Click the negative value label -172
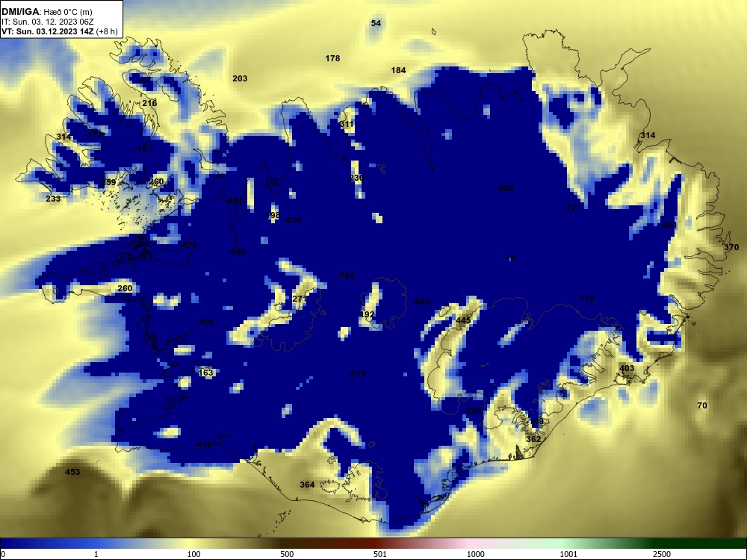The width and height of the screenshot is (747, 560). [94, 134]
